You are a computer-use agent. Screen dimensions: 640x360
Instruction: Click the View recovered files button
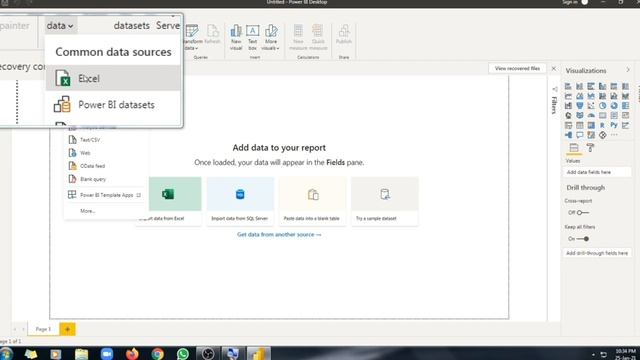517,68
